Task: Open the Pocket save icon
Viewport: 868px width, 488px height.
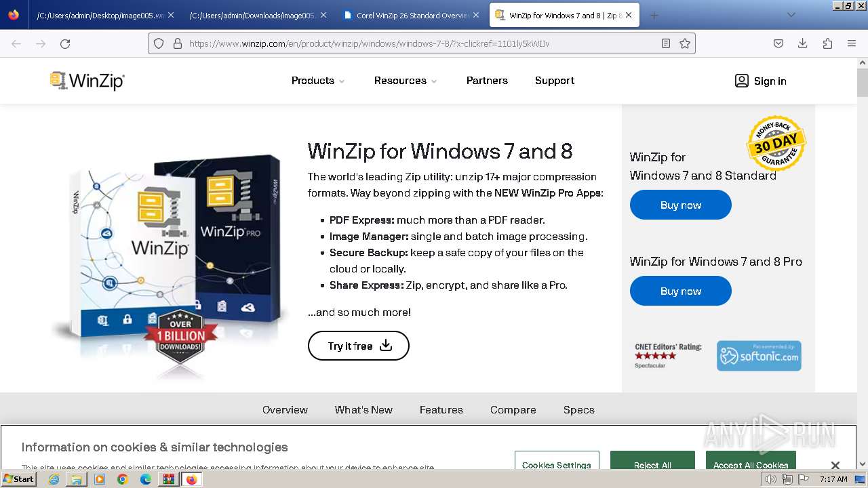Action: point(778,43)
